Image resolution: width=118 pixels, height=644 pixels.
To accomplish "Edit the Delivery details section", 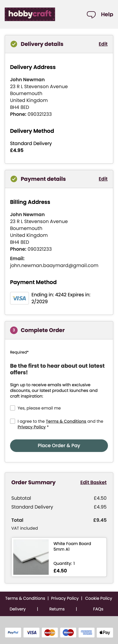I will [x=103, y=44].
